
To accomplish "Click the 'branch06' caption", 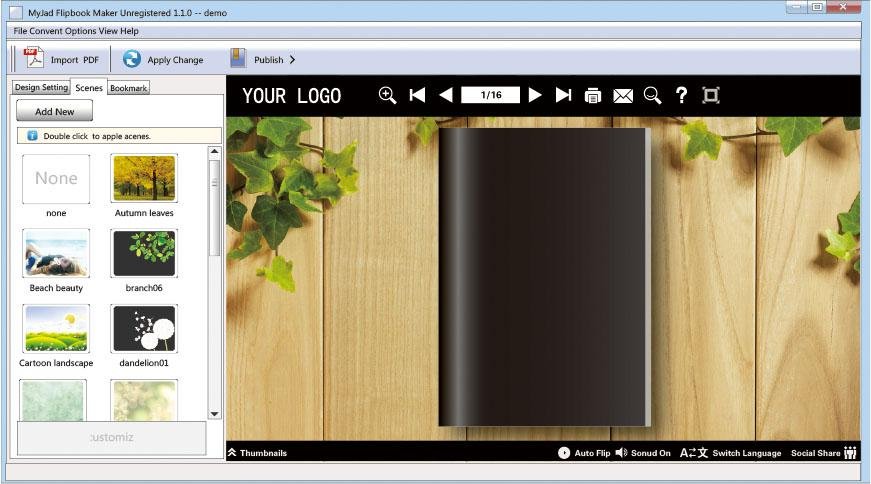I will point(144,288).
